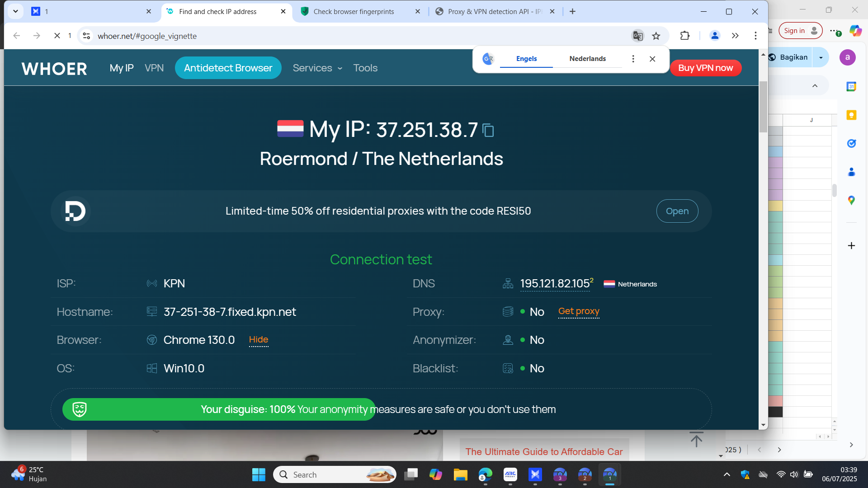Click the Google Maps icon in the side panel
This screenshot has width=868, height=488.
click(x=851, y=200)
